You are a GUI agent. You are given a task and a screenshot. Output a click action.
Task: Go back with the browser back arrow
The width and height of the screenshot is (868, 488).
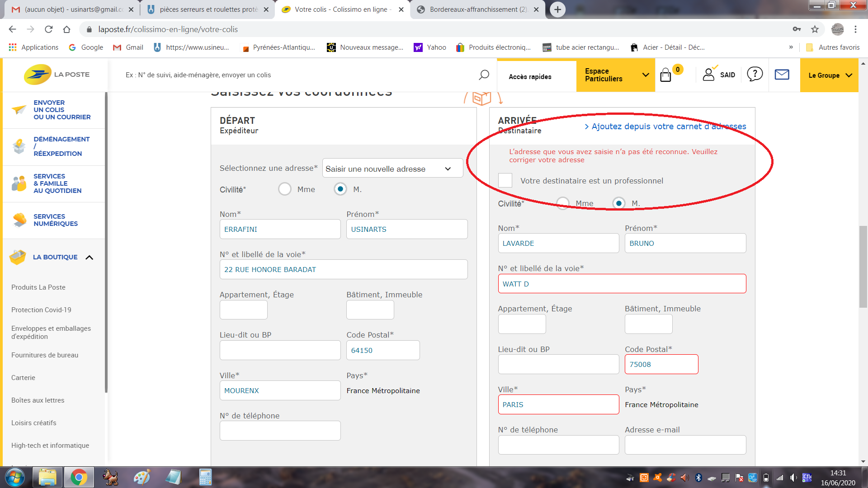(12, 29)
